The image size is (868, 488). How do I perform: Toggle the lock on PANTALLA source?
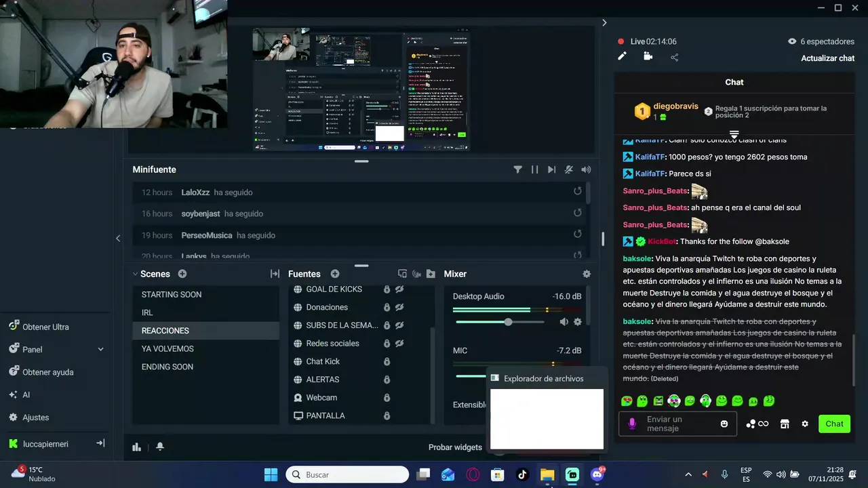pos(387,415)
